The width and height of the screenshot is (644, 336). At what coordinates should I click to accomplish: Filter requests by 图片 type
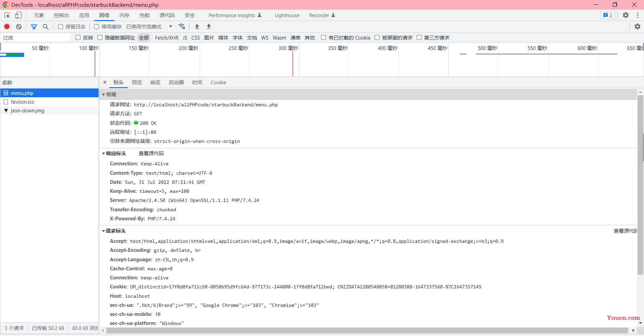click(209, 38)
